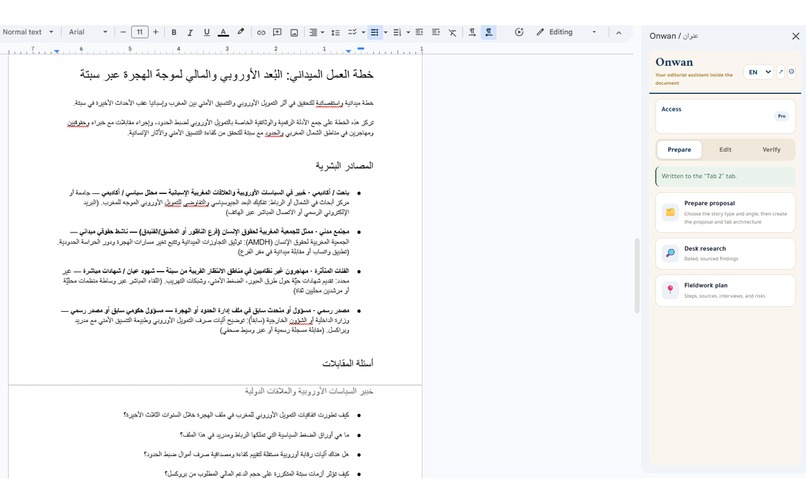Insert a link with the chain icon
Image resolution: width=806 pixels, height=504 pixels.
(x=261, y=32)
